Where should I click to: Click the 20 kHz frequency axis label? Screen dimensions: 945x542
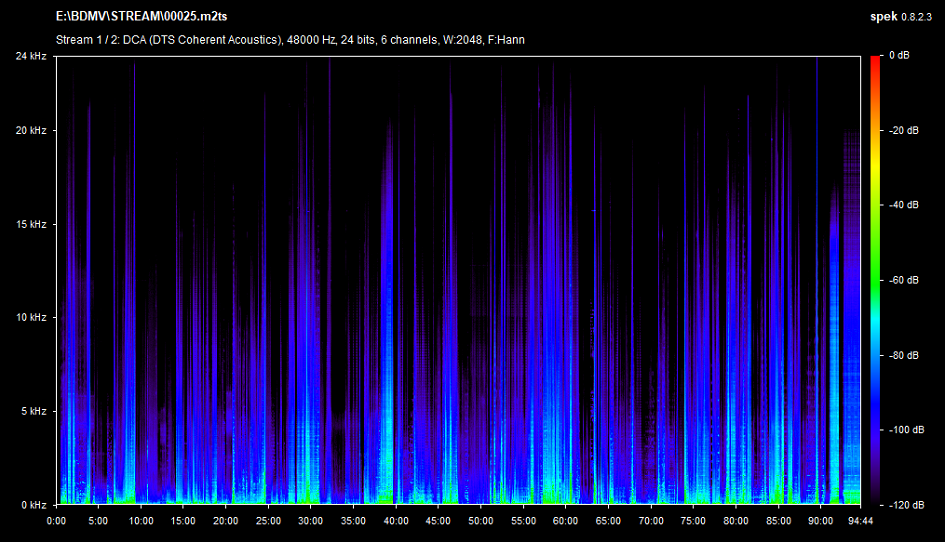point(30,131)
